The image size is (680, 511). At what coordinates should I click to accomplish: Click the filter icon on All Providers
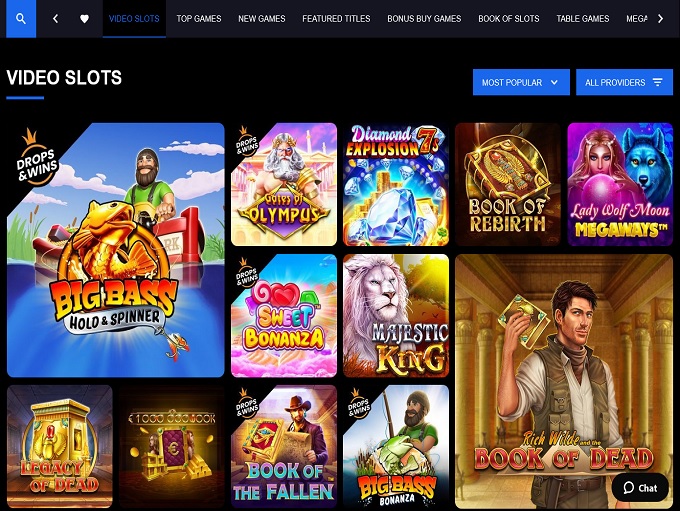(657, 82)
